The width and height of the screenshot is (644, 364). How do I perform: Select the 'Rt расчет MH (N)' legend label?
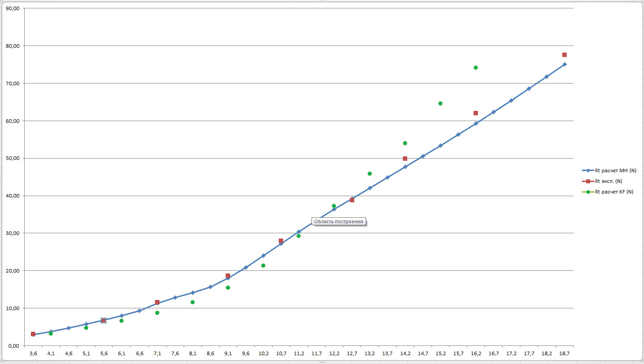point(615,171)
